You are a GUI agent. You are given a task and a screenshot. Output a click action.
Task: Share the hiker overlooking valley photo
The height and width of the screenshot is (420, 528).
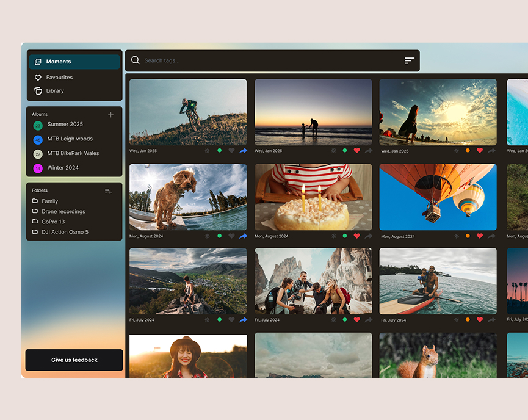pos(243,320)
